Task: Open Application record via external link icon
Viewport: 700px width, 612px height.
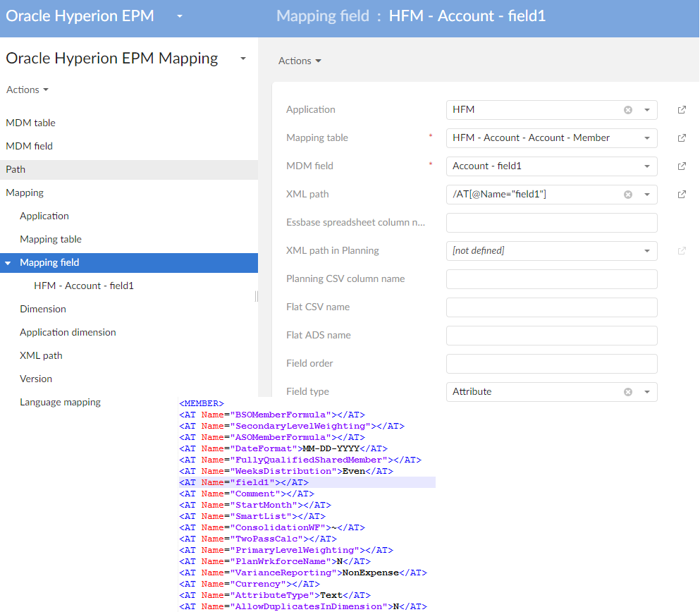Action: tap(682, 110)
